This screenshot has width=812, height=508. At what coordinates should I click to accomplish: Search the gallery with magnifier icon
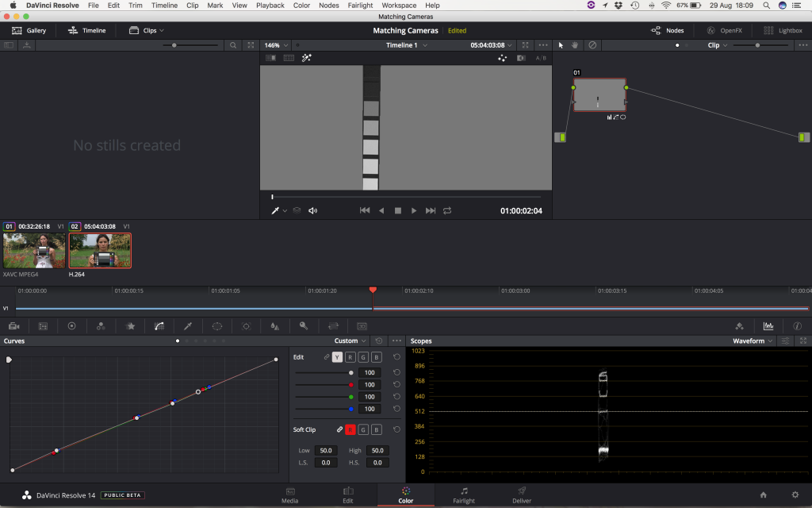pos(233,45)
